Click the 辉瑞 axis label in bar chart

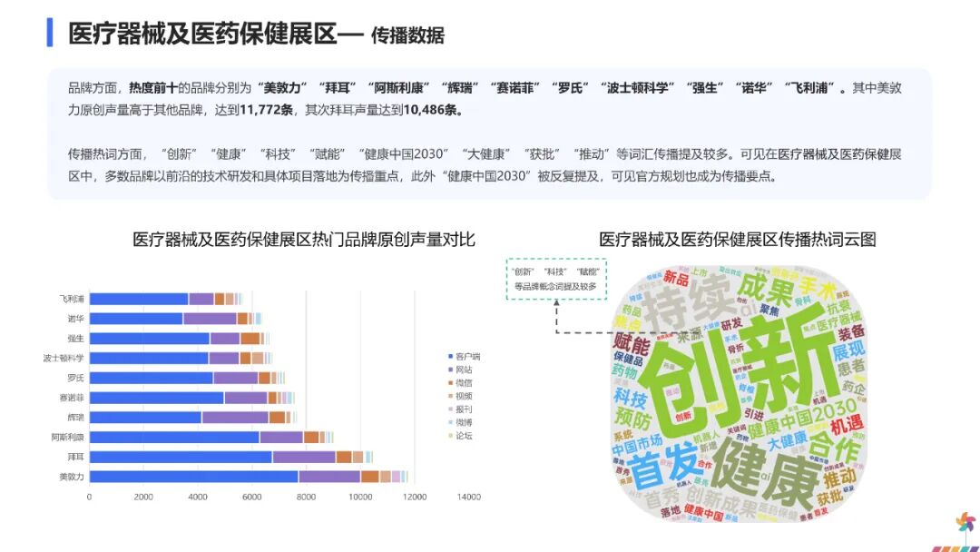(75, 417)
